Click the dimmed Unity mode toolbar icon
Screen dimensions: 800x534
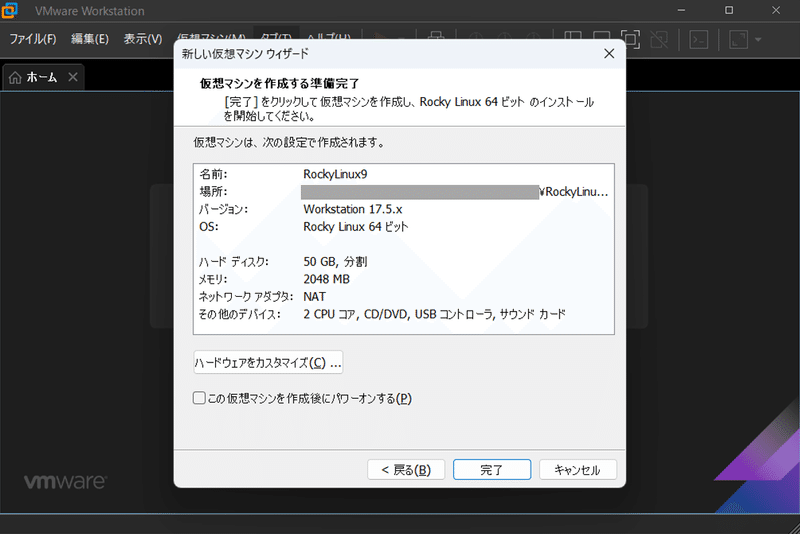tap(659, 39)
